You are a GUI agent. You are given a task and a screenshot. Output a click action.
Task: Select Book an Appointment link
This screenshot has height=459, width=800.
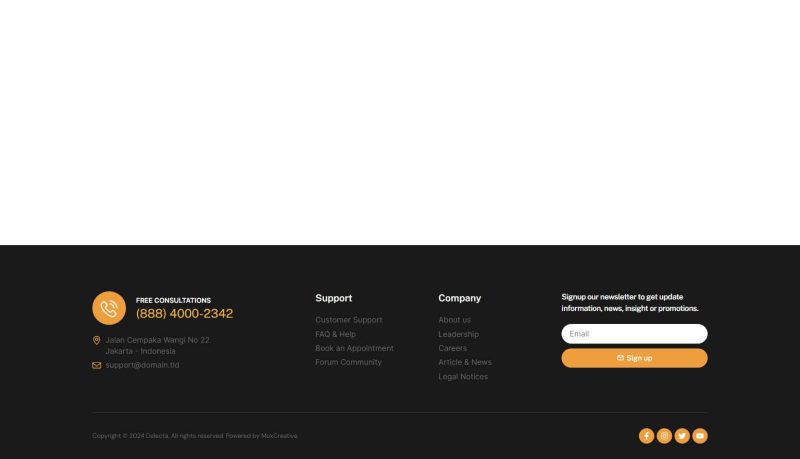pos(354,348)
